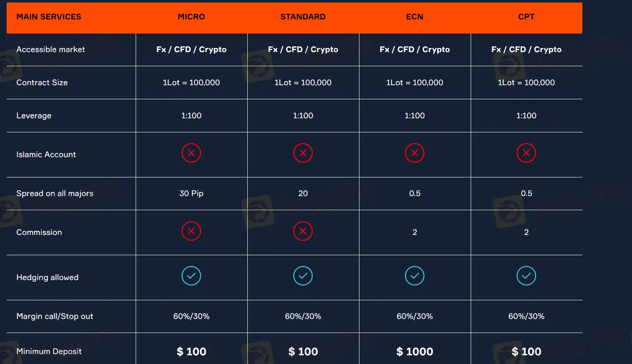
Task: Click the $ 1000 ECN minimum deposit
Action: [x=414, y=352]
